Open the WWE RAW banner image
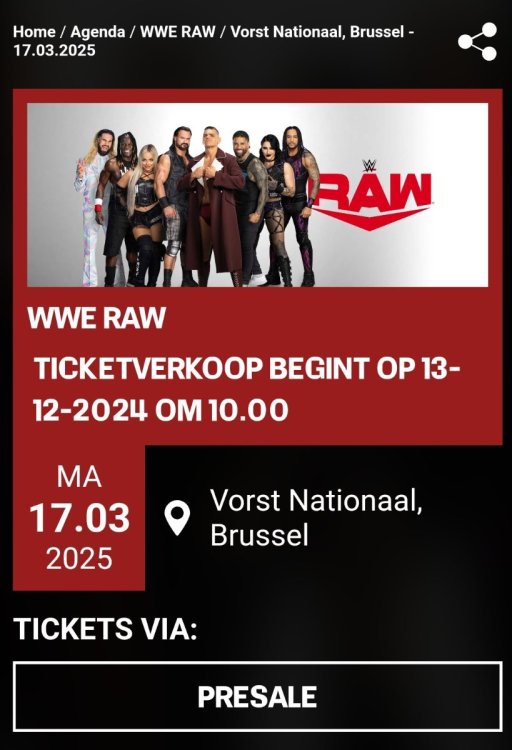Screen dimensions: 512x750 point(257,195)
